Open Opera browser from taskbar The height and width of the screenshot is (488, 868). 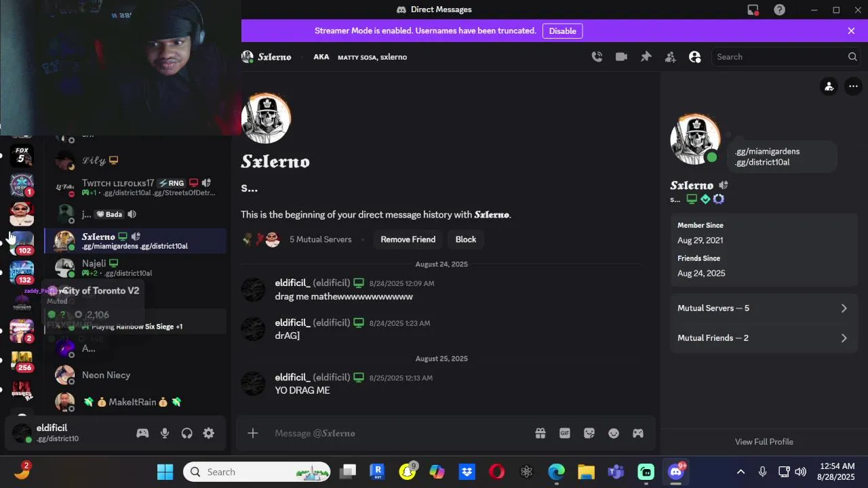496,472
